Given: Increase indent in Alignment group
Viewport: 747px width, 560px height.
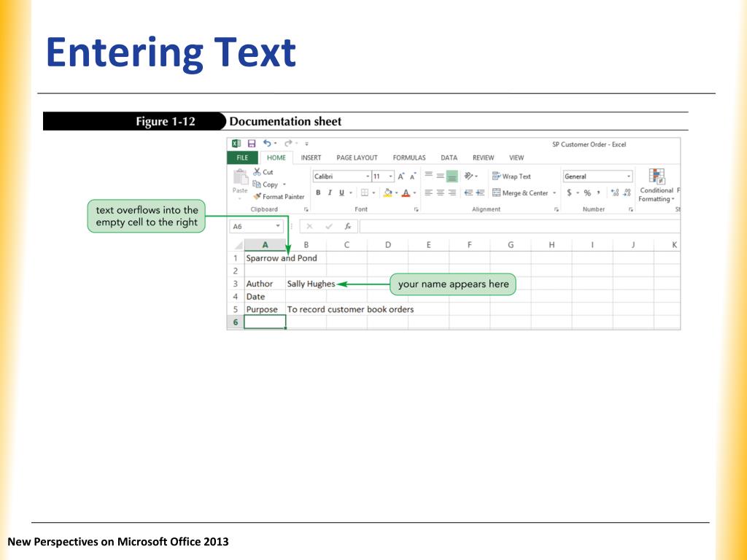Looking at the screenshot, I should tap(480, 192).
